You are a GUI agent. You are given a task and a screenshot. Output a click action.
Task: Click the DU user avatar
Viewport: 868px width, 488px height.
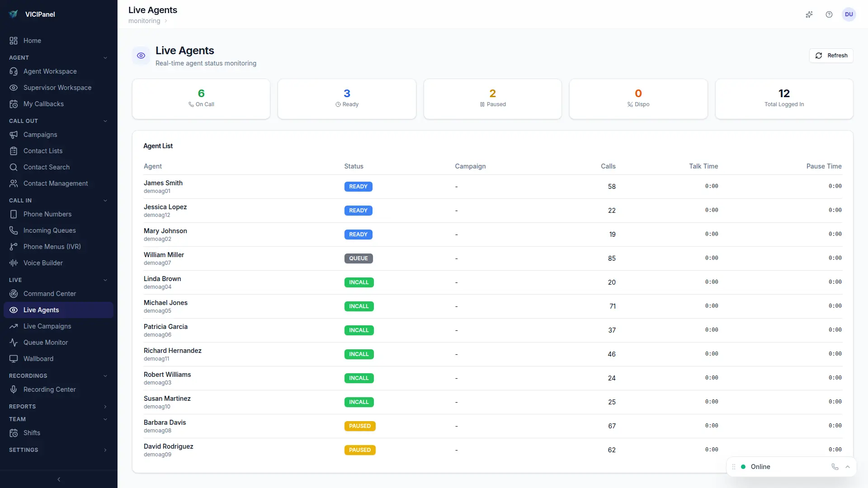(849, 14)
